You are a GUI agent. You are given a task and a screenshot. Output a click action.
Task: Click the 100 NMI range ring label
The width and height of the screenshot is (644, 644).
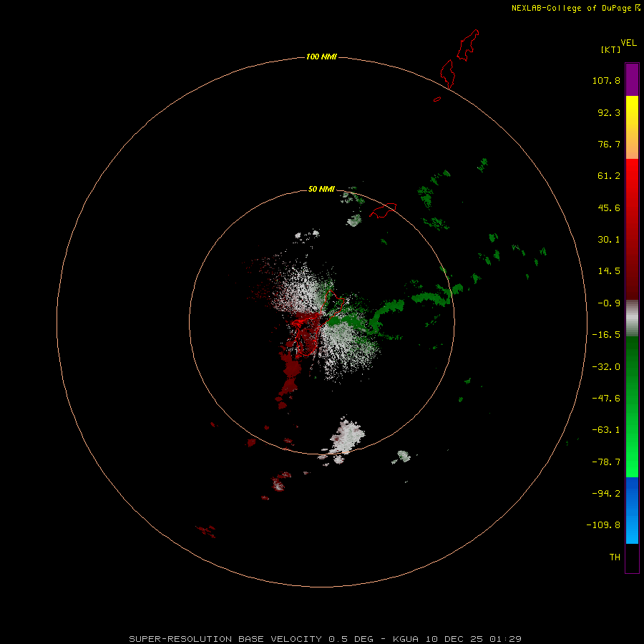[x=321, y=57]
